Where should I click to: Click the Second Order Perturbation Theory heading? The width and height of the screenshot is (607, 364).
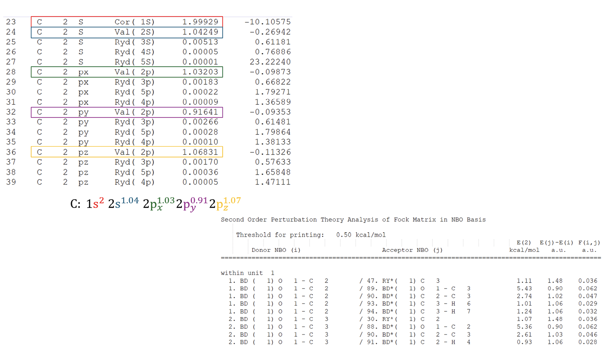point(353,220)
